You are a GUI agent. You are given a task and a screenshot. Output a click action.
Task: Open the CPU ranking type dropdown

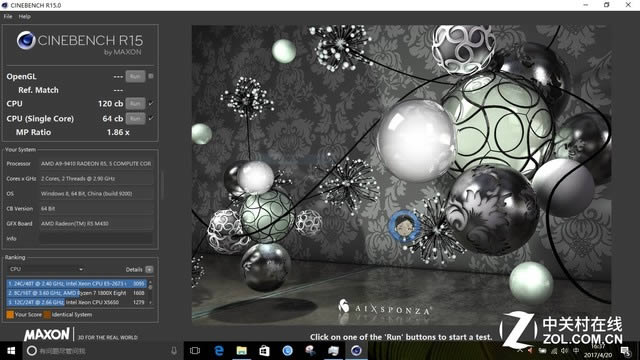[46, 269]
